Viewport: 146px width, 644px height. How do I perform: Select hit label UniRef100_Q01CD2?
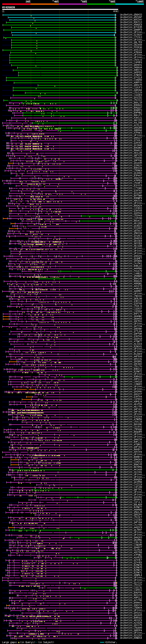tap(131, 98)
